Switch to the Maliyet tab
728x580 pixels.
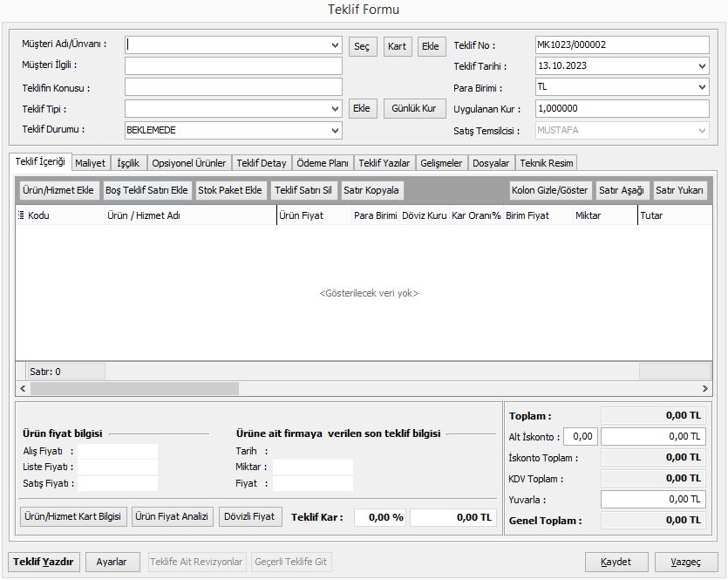tap(91, 163)
